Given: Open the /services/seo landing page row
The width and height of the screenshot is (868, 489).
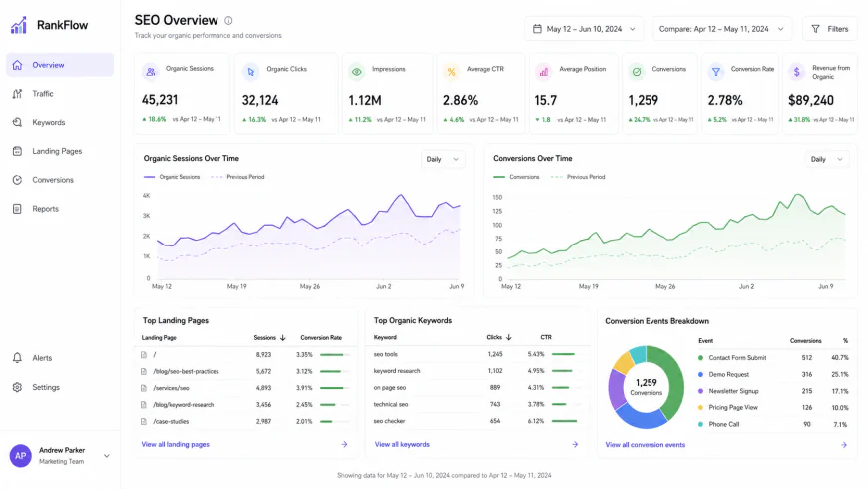Looking at the screenshot, I should [x=246, y=388].
